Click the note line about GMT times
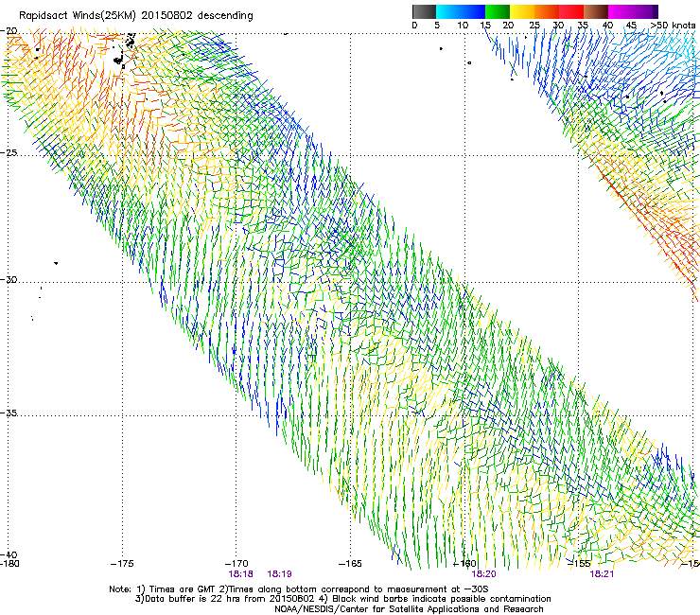The height and width of the screenshot is (615, 700). coord(299,589)
